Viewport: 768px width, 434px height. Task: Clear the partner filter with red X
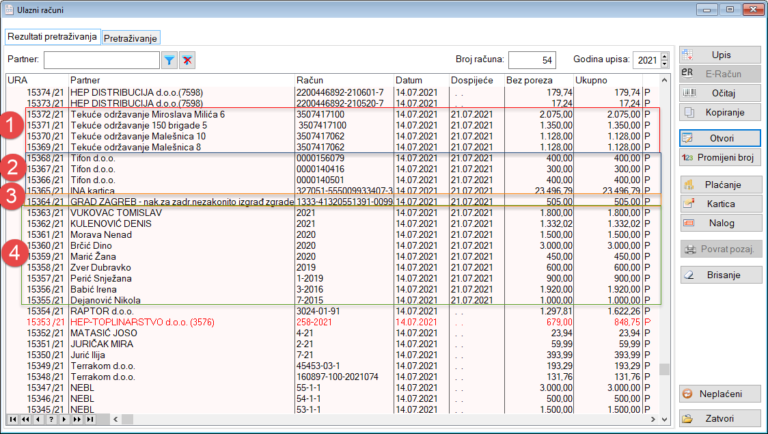pos(187,60)
